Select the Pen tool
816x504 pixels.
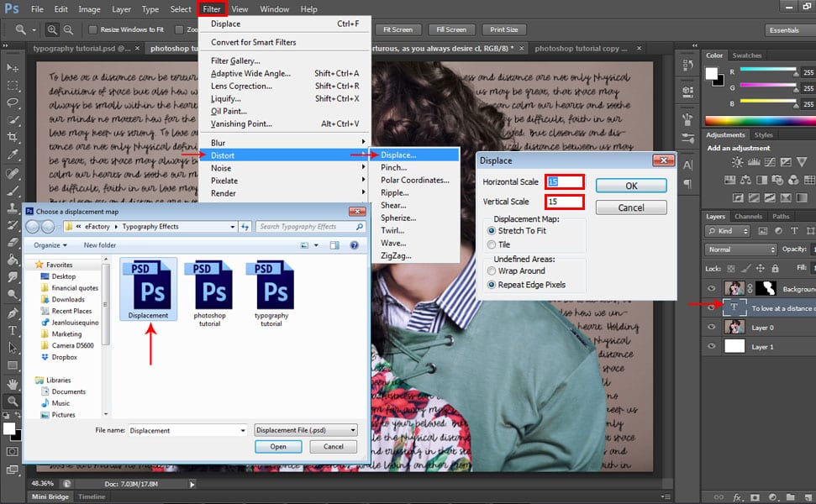[13, 312]
